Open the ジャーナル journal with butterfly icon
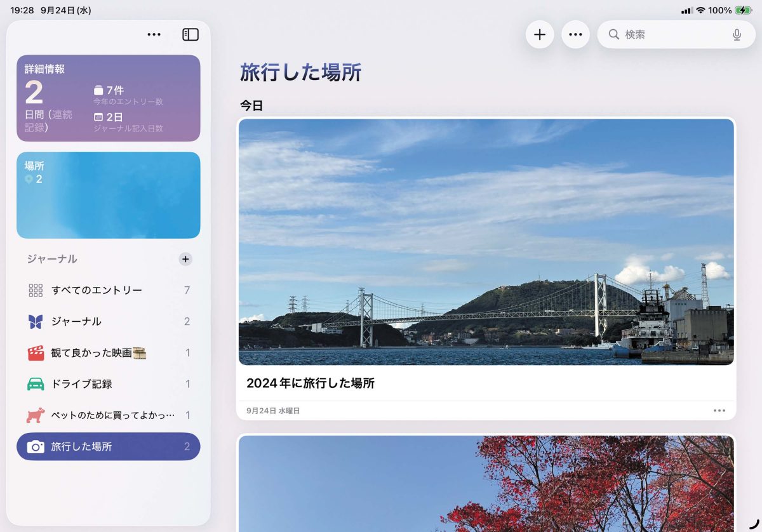 [76, 321]
